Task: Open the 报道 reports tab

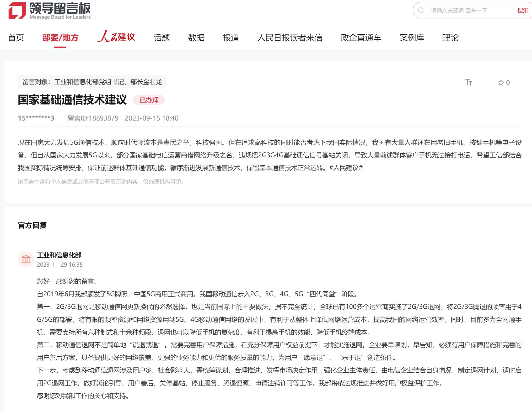Action: (x=231, y=38)
